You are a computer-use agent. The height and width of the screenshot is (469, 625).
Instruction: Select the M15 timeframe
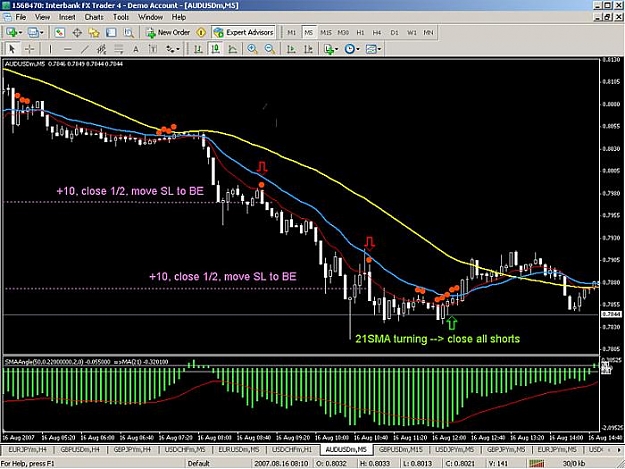[326, 33]
